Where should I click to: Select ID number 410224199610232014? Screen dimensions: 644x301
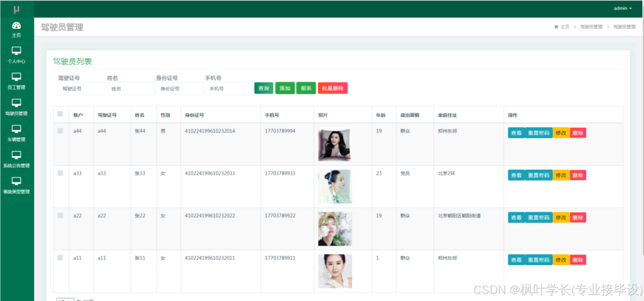(x=210, y=131)
